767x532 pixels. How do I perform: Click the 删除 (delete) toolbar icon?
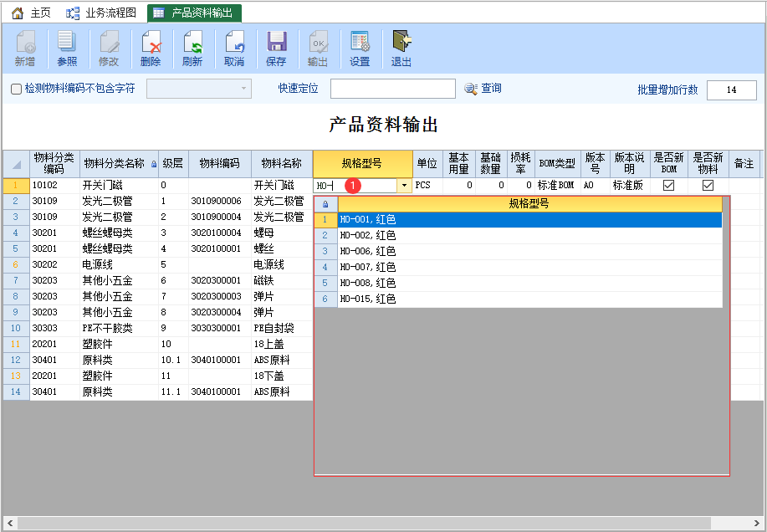click(151, 48)
